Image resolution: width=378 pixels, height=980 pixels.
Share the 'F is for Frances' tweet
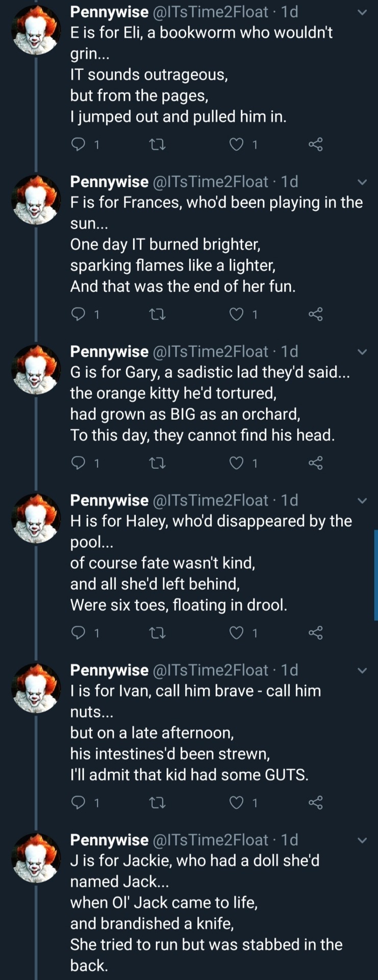316,314
